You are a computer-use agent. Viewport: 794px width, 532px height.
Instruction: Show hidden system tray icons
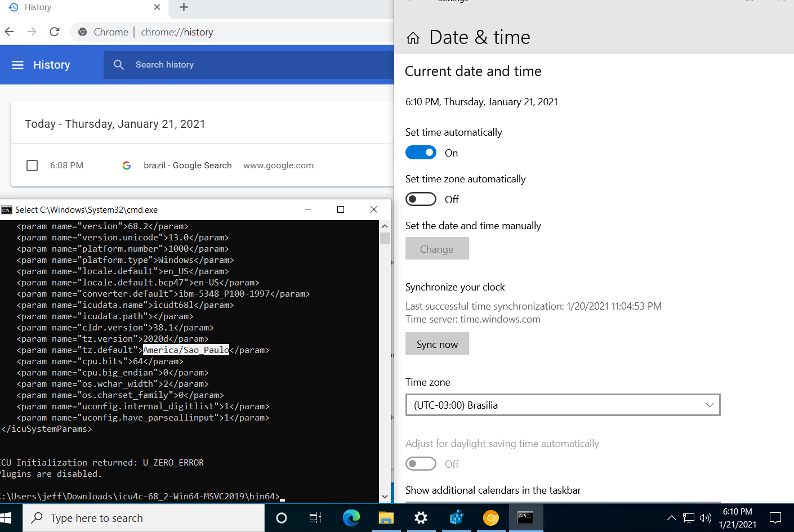click(x=671, y=518)
